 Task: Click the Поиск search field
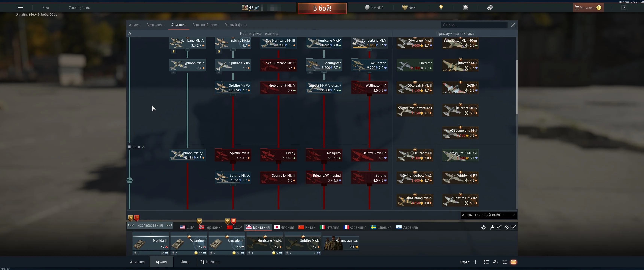click(474, 25)
